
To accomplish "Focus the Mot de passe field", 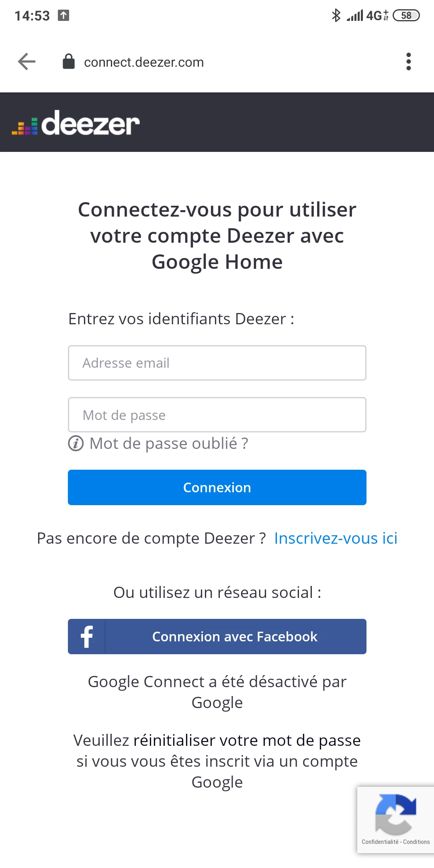I will pyautogui.click(x=217, y=415).
